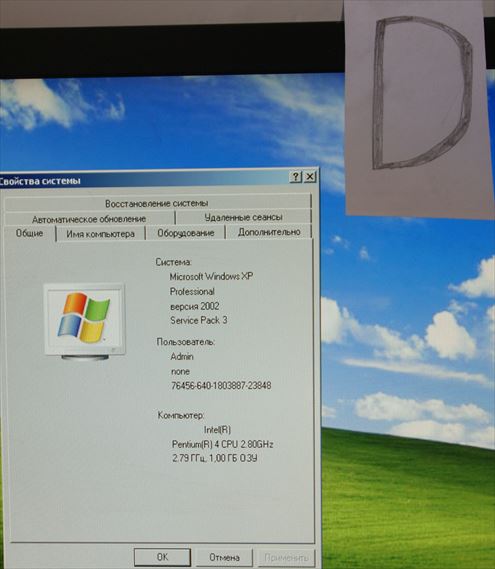Click the Windows XP logo monitor image
The height and width of the screenshot is (569, 495).
[x=85, y=322]
